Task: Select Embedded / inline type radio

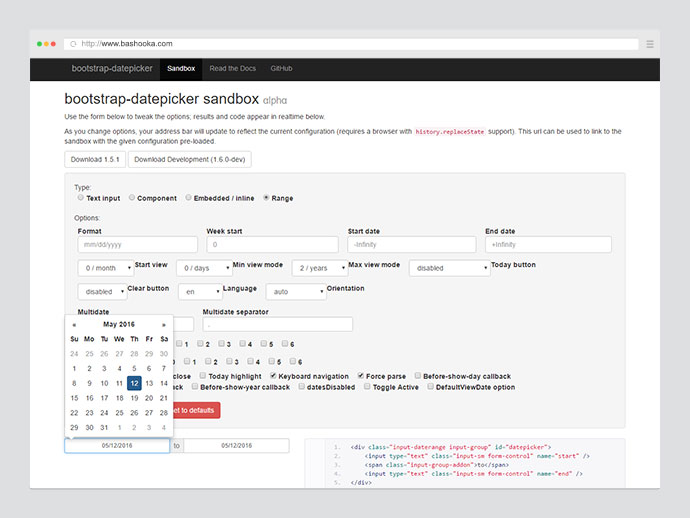Action: pos(188,198)
